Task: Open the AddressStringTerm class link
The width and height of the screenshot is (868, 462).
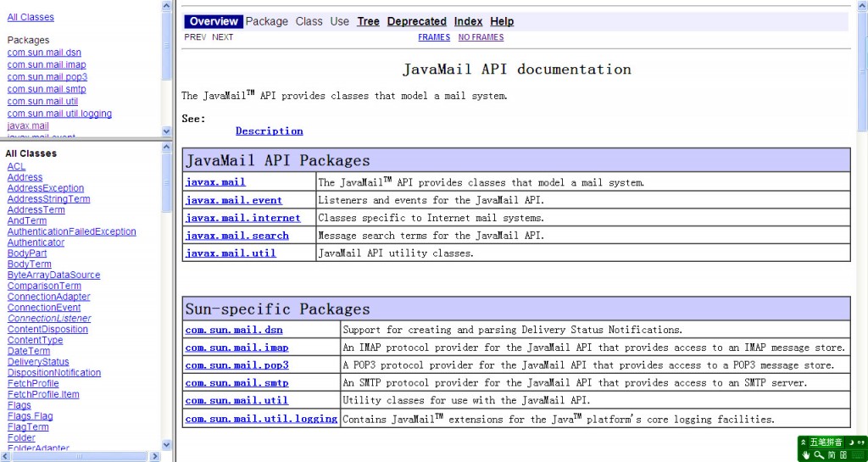Action: (x=48, y=198)
